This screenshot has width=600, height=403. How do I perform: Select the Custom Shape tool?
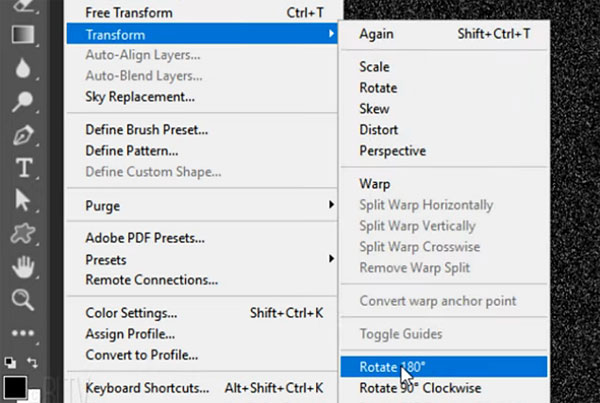(x=23, y=233)
